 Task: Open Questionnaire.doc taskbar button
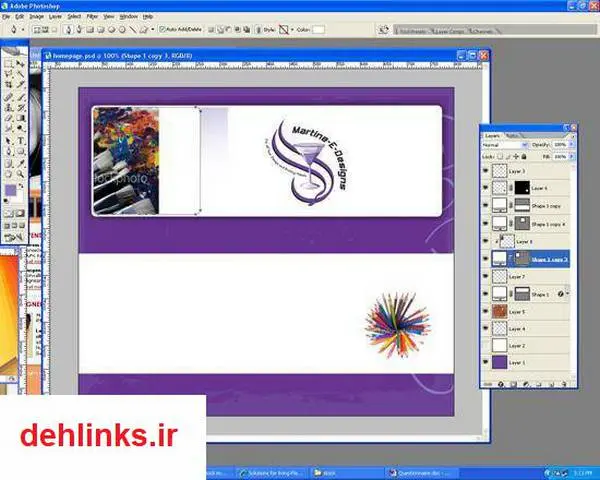point(422,473)
